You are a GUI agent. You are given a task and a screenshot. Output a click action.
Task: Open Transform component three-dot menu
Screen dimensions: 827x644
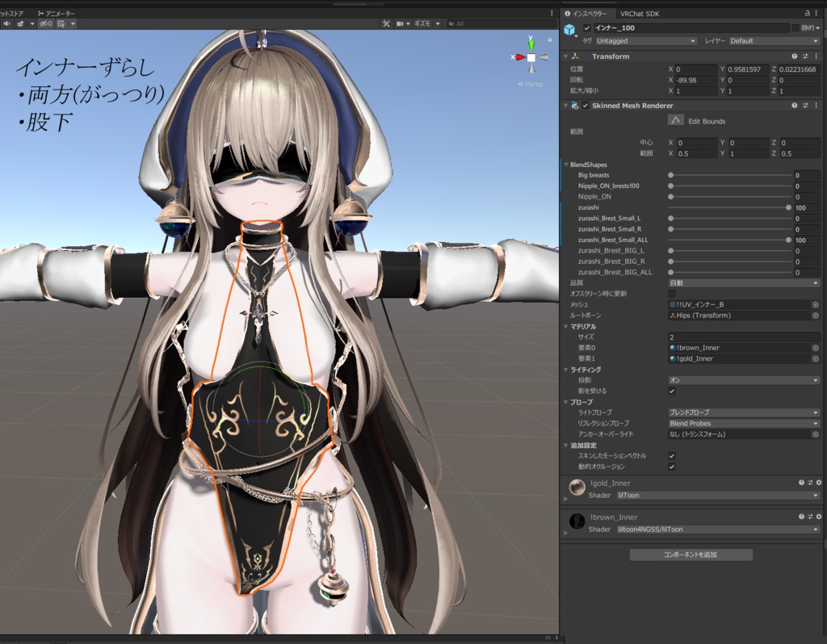pyautogui.click(x=817, y=56)
